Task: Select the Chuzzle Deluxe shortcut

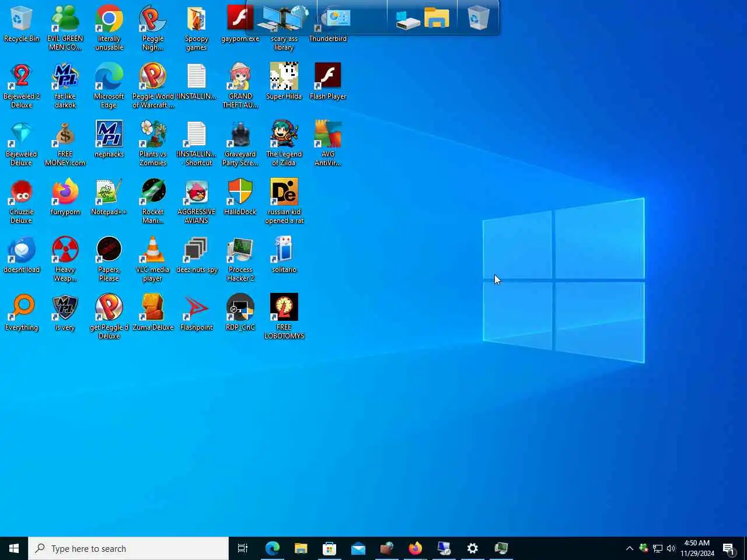Action: point(22,201)
